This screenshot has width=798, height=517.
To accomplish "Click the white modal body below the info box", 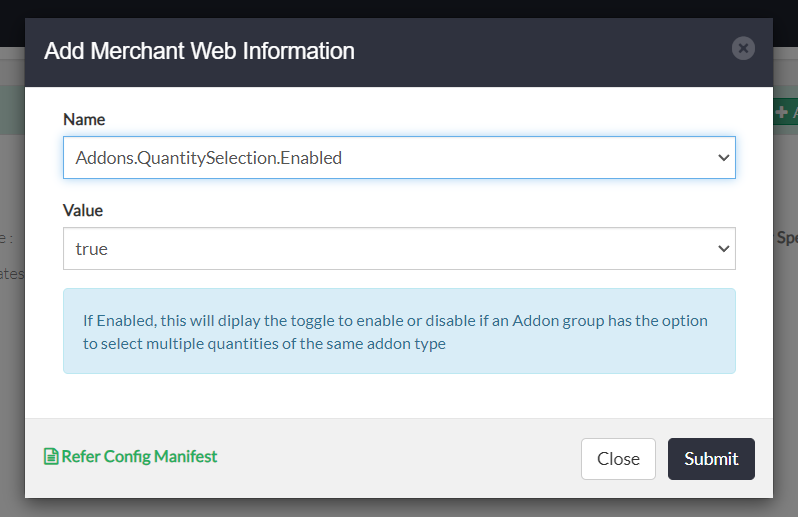I will (x=399, y=396).
